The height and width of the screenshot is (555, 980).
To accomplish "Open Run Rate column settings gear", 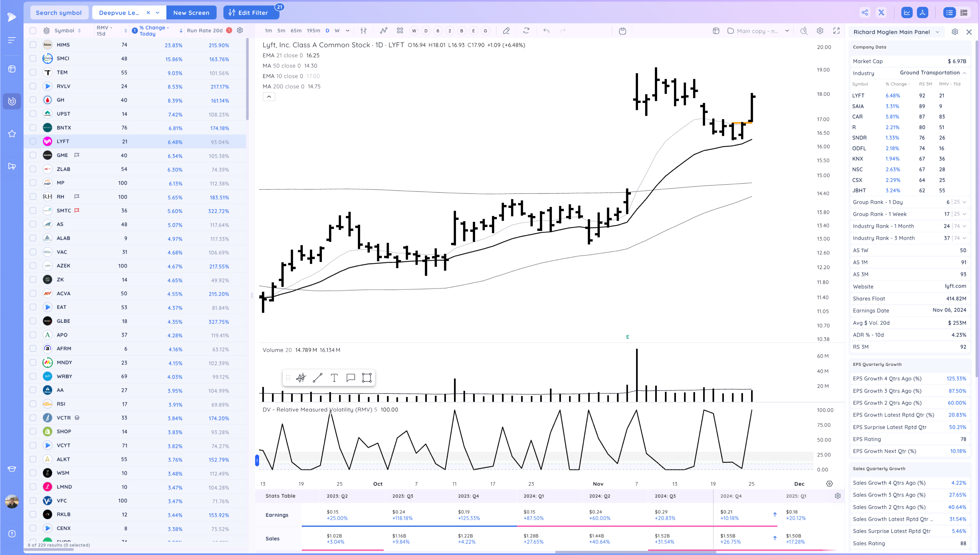I will pyautogui.click(x=240, y=30).
